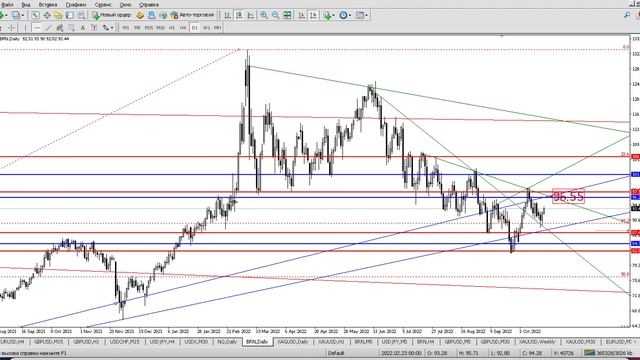Switch to the XAUUSD,Weekly chart tab
The height and width of the screenshot is (360, 640).
(538, 342)
